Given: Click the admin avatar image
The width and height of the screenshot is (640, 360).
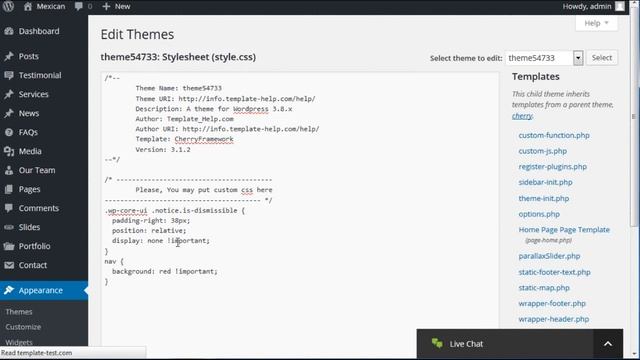Looking at the screenshot, I should (620, 6).
